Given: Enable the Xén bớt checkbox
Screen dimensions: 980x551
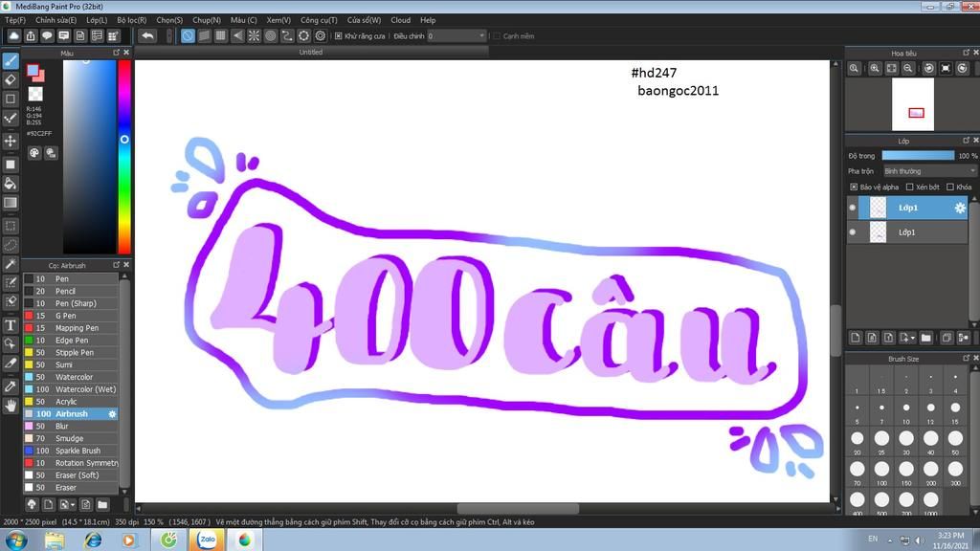Looking at the screenshot, I should point(910,187).
